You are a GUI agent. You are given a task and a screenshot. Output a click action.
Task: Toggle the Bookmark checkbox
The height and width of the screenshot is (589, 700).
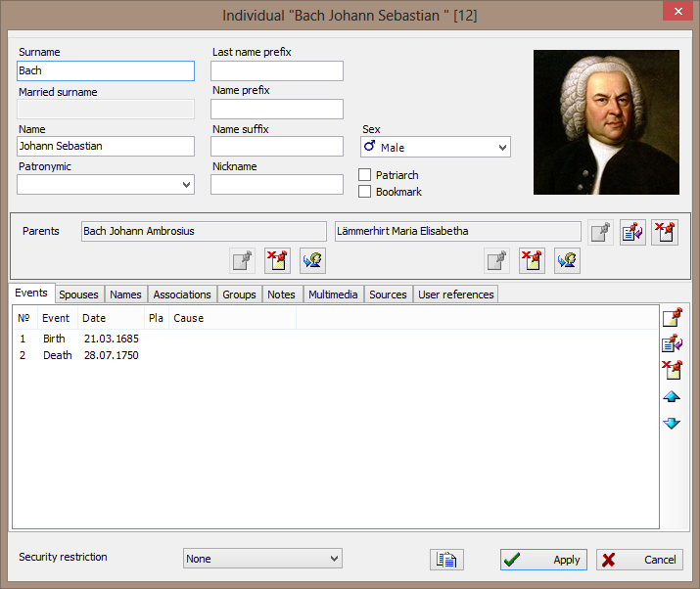[365, 192]
